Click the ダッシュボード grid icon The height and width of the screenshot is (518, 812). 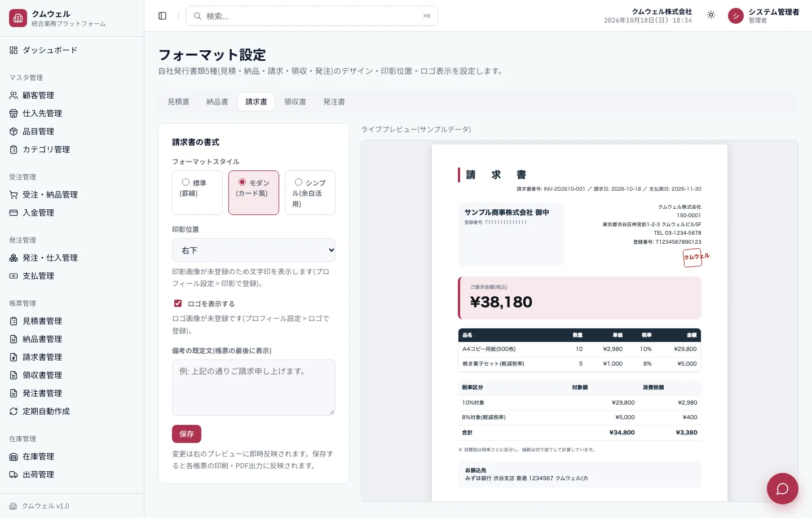click(x=14, y=50)
